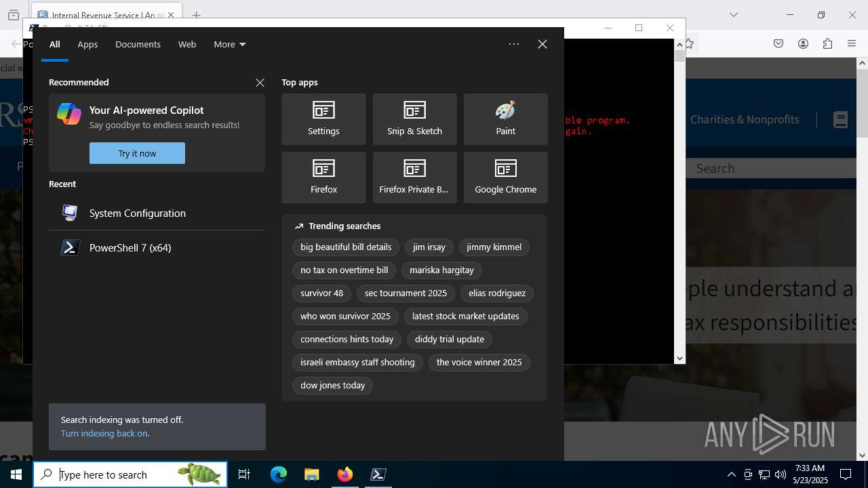Select the 'diddy trial update' chip
Viewport: 868px width, 488px height.
point(450,340)
